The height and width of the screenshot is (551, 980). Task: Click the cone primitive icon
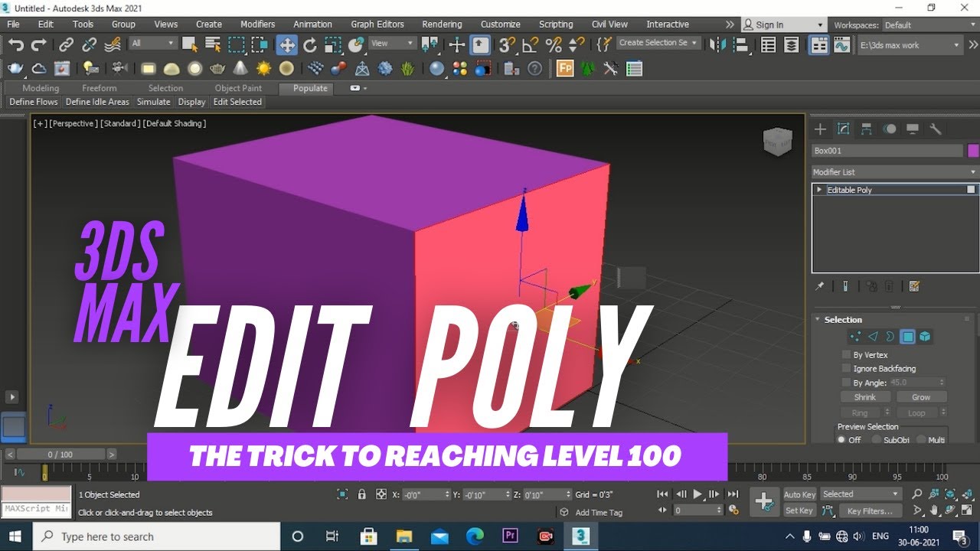click(241, 69)
